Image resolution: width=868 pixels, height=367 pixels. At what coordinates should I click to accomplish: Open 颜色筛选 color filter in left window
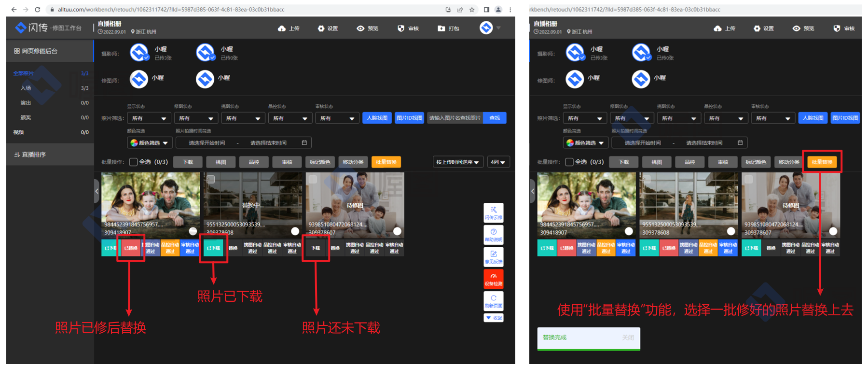point(150,143)
